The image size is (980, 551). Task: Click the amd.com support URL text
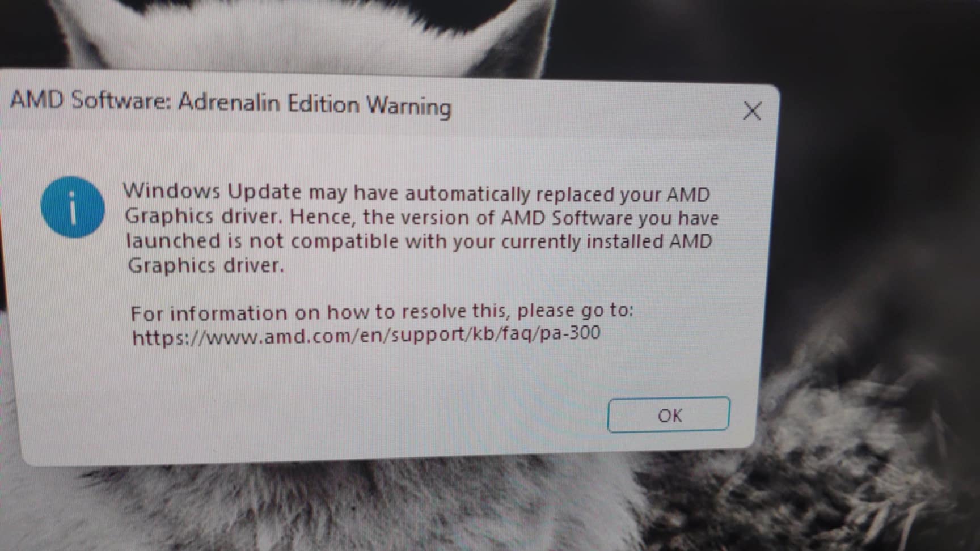[366, 335]
